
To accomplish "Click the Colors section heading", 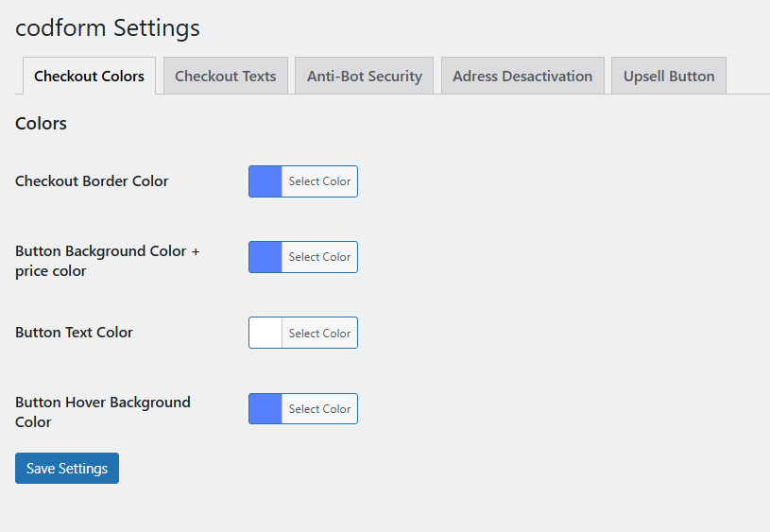I will coord(41,124).
